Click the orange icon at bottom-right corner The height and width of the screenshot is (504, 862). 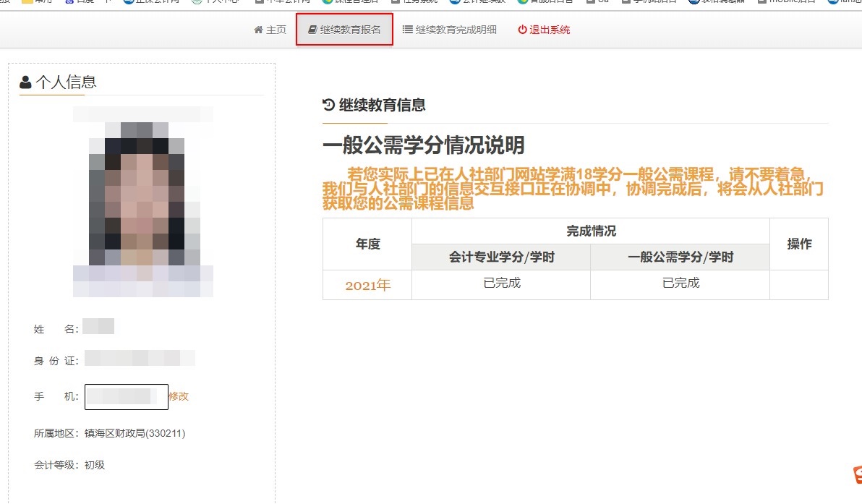pyautogui.click(x=857, y=475)
